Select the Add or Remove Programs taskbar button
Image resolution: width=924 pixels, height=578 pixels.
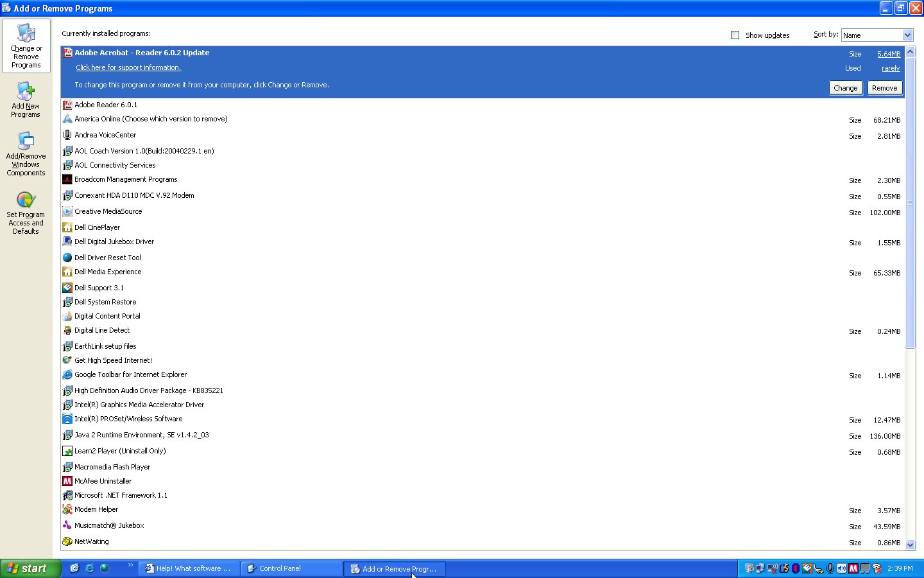(395, 568)
